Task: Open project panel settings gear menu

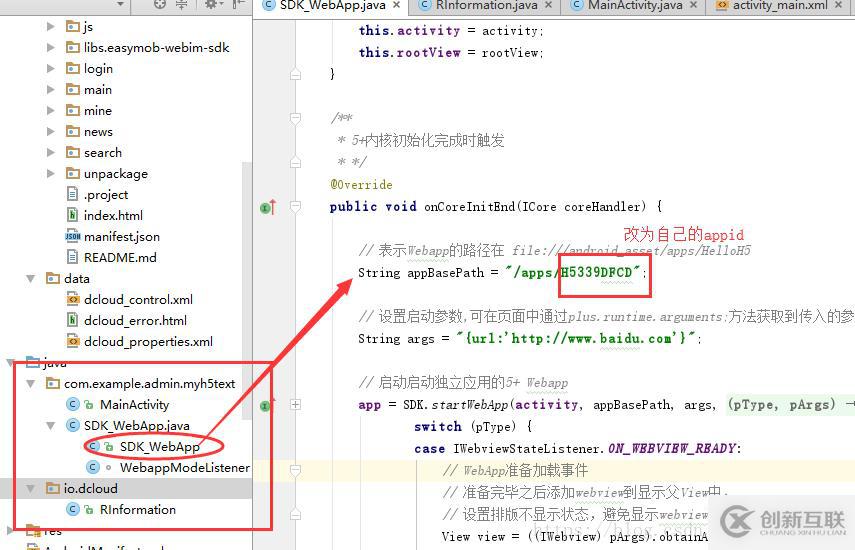Action: click(x=213, y=4)
